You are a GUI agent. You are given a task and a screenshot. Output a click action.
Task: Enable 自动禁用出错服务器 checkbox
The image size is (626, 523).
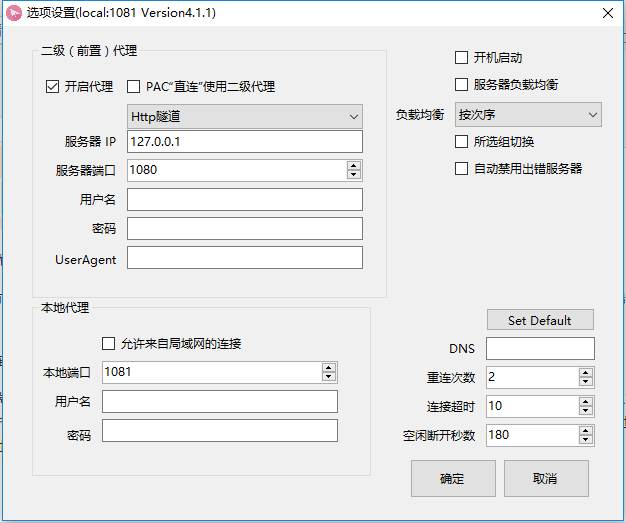pos(462,169)
